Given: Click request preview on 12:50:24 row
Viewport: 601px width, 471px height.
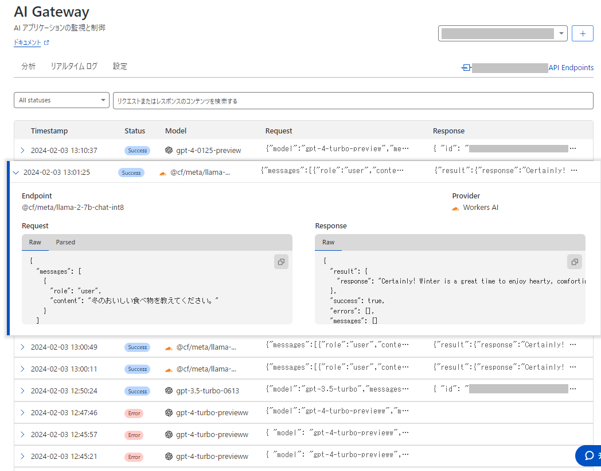Looking at the screenshot, I should coord(337,389).
